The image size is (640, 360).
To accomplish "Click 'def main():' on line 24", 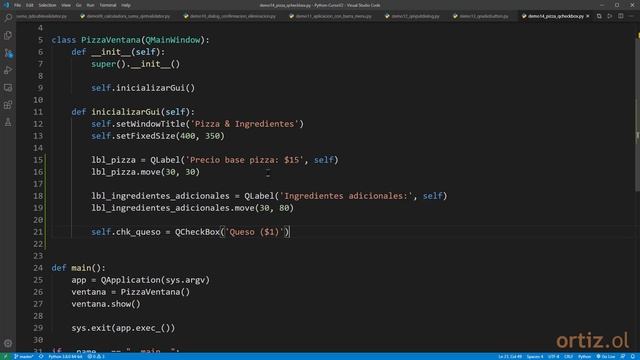I will [78, 268].
